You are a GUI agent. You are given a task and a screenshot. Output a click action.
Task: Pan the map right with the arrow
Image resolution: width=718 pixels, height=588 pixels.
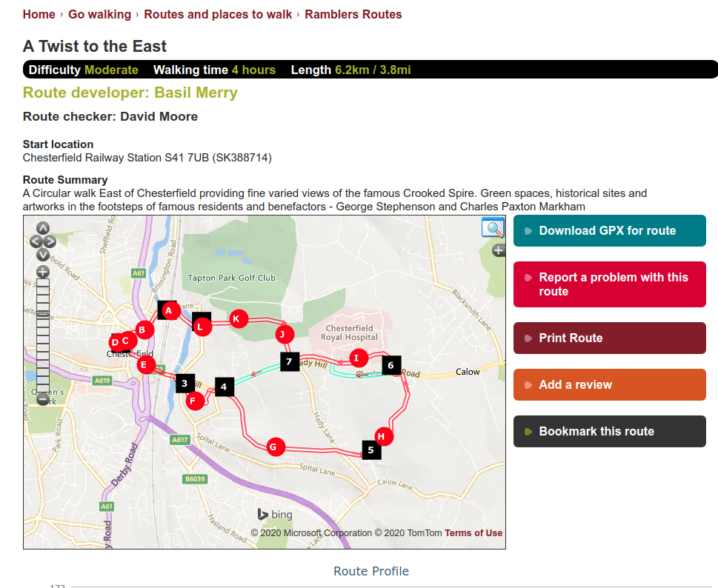(x=50, y=241)
